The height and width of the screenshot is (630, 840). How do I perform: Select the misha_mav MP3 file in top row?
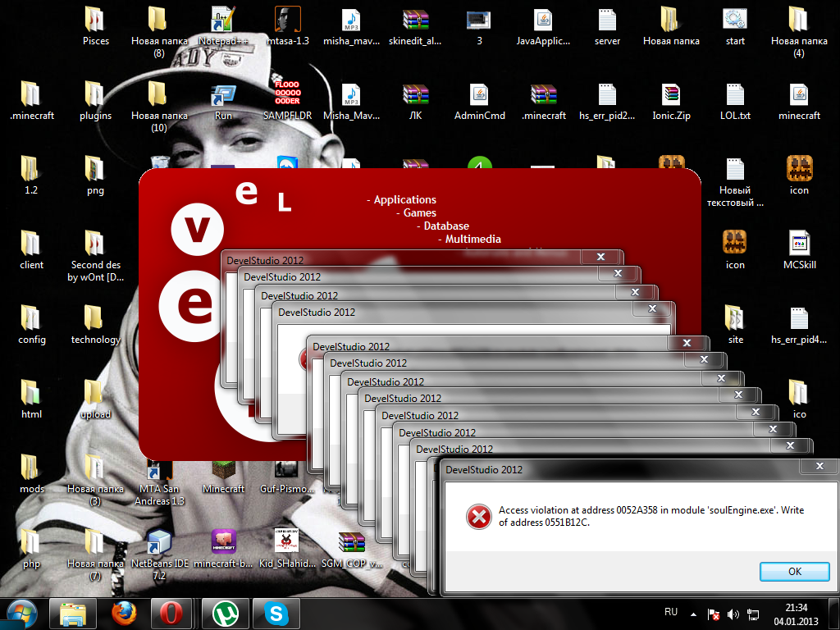pyautogui.click(x=351, y=26)
